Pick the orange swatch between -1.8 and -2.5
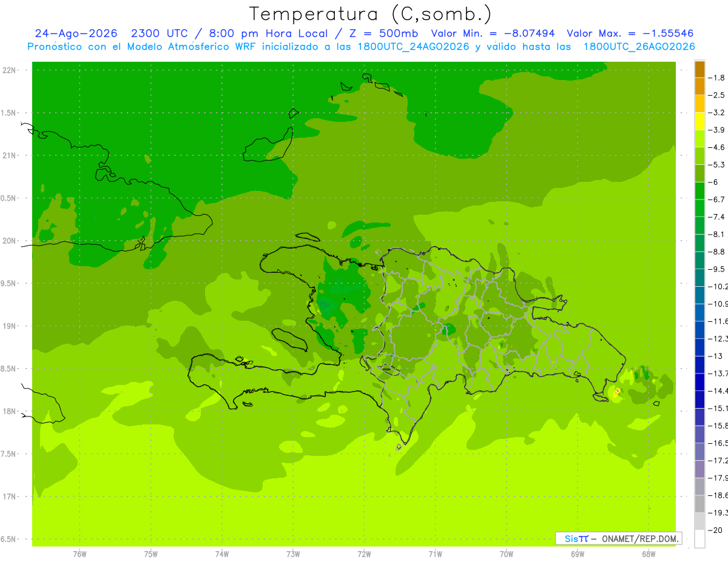 tap(699, 87)
